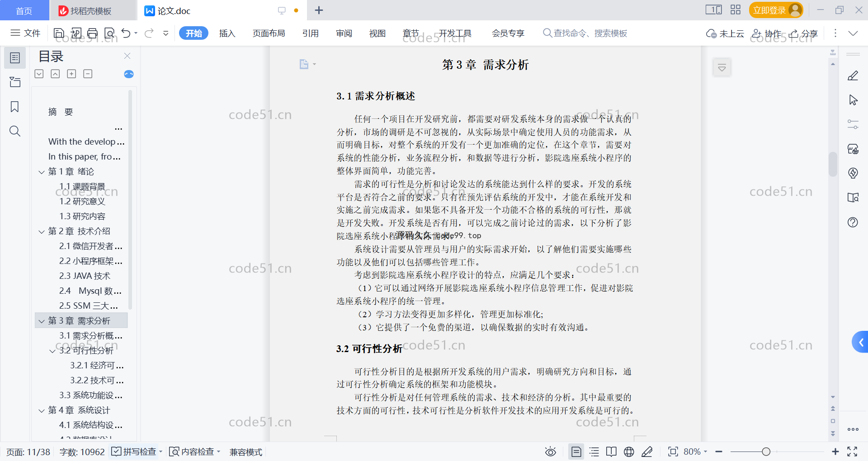Screen dimensions: 868x461
Task: Collapse 第 2 章 技术介绍 tree node
Action: [x=42, y=231]
